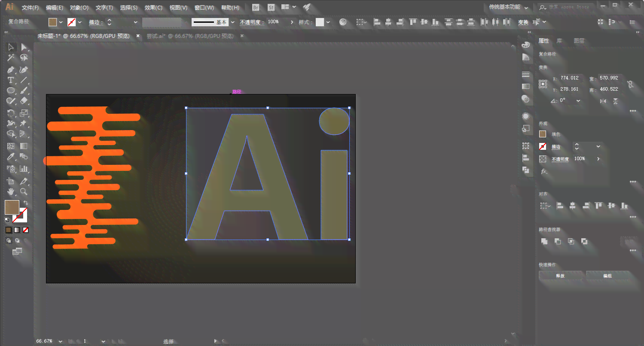Open the rotation angle dropdown in Properties
644x346 pixels.
[x=578, y=100]
